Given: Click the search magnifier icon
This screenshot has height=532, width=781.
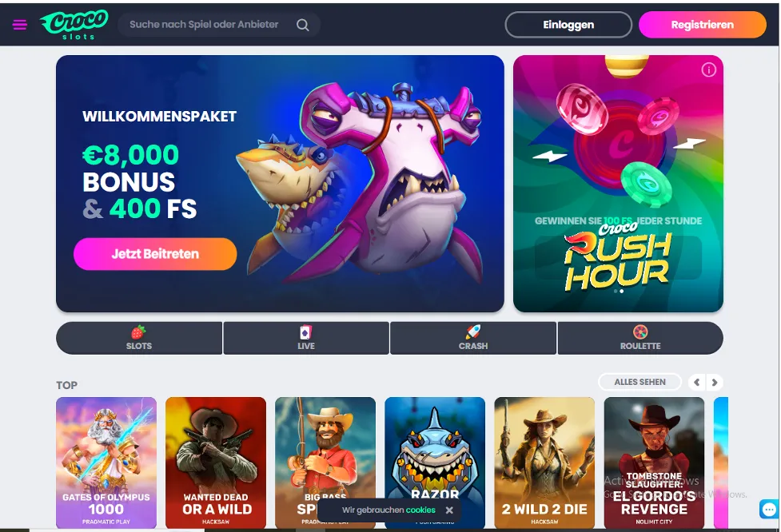Looking at the screenshot, I should tap(302, 25).
